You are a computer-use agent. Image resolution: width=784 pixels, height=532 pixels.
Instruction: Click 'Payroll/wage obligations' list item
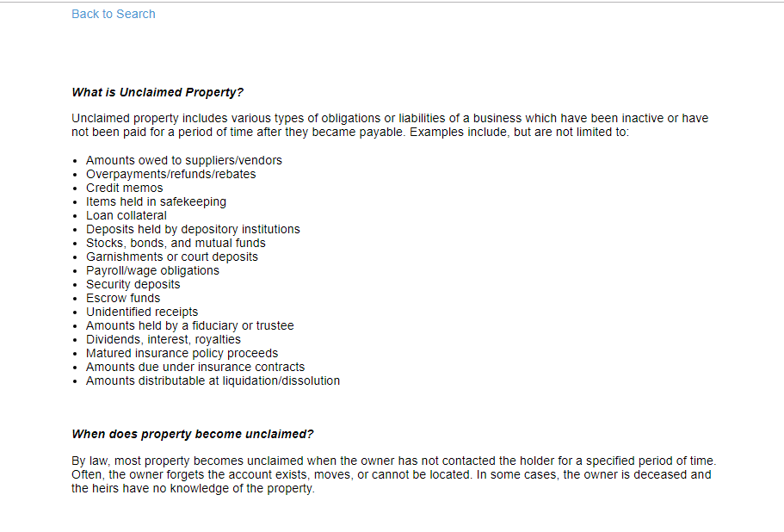[152, 270]
